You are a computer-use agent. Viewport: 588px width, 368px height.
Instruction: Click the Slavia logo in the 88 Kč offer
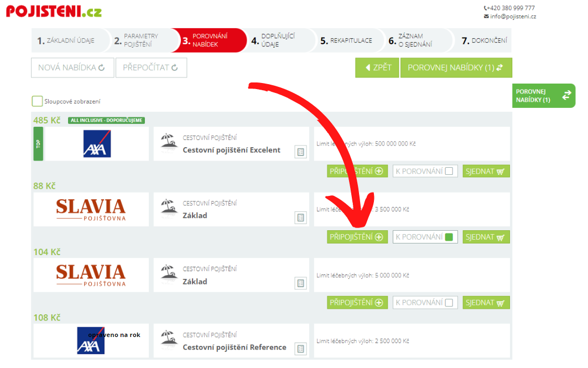[91, 210]
